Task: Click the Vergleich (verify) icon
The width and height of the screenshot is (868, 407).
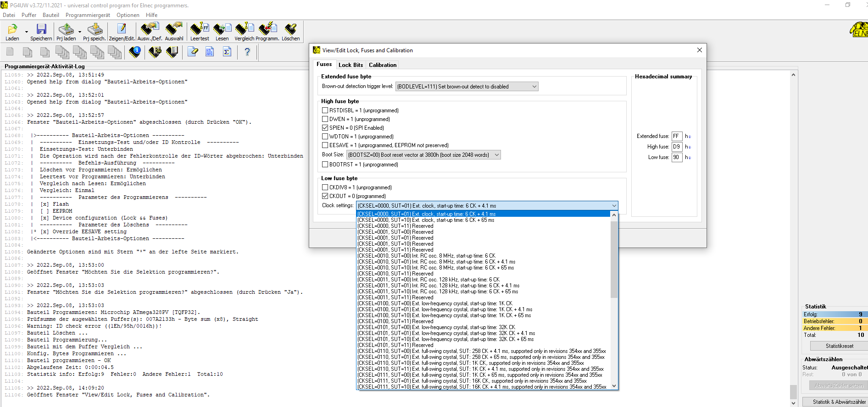Action: tap(245, 29)
